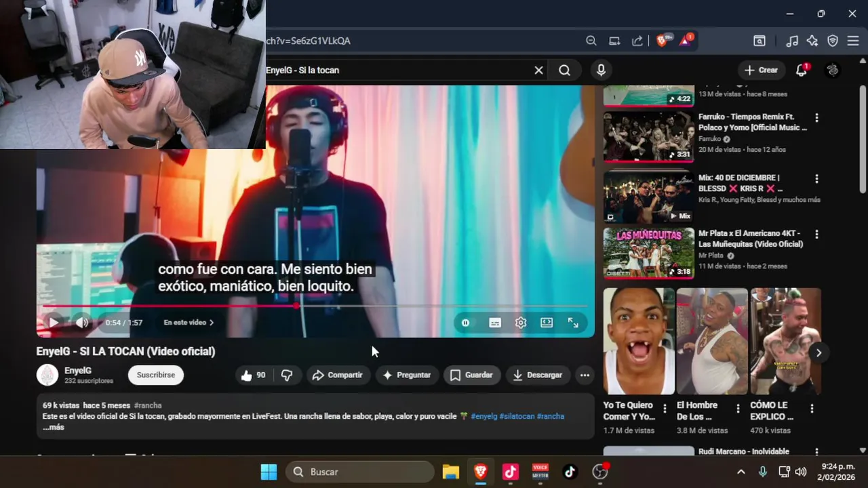
Task: Open 'Rudi Marcano - Inolvidable' video title
Action: (x=744, y=451)
